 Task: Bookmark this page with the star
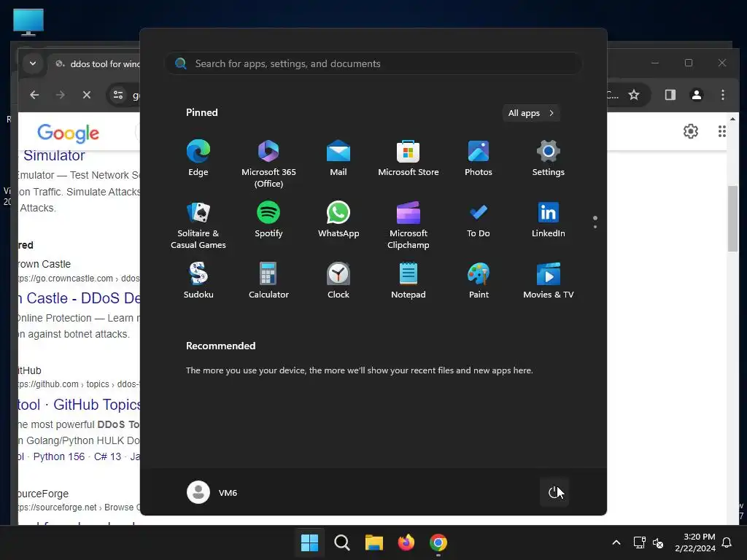pyautogui.click(x=634, y=95)
